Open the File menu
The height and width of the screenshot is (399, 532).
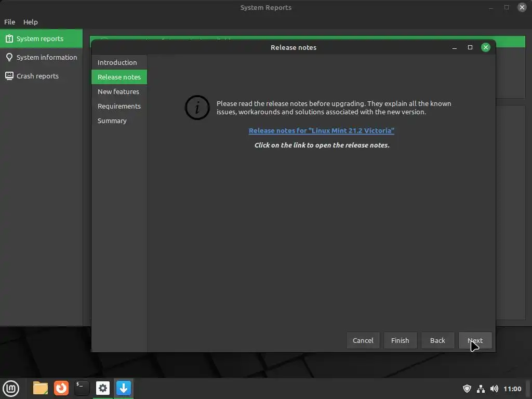9,22
